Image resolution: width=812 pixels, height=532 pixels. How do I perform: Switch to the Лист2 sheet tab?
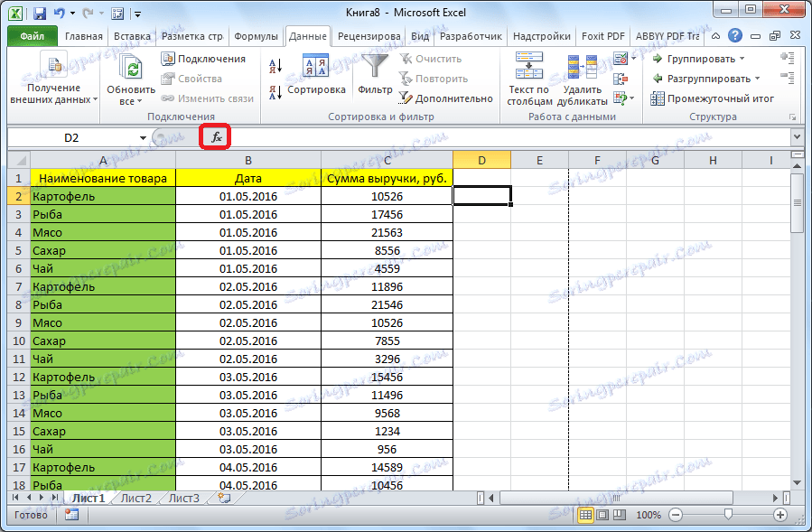pos(135,498)
